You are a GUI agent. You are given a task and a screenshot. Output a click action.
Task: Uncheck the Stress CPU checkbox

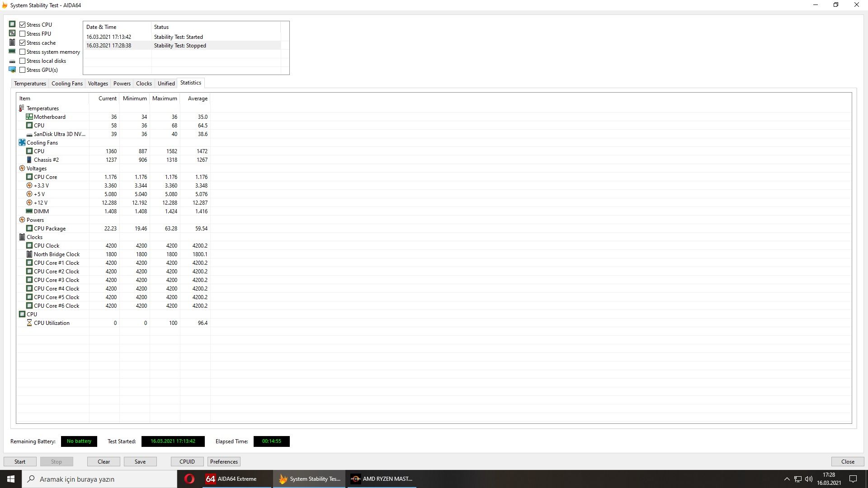pyautogui.click(x=23, y=25)
